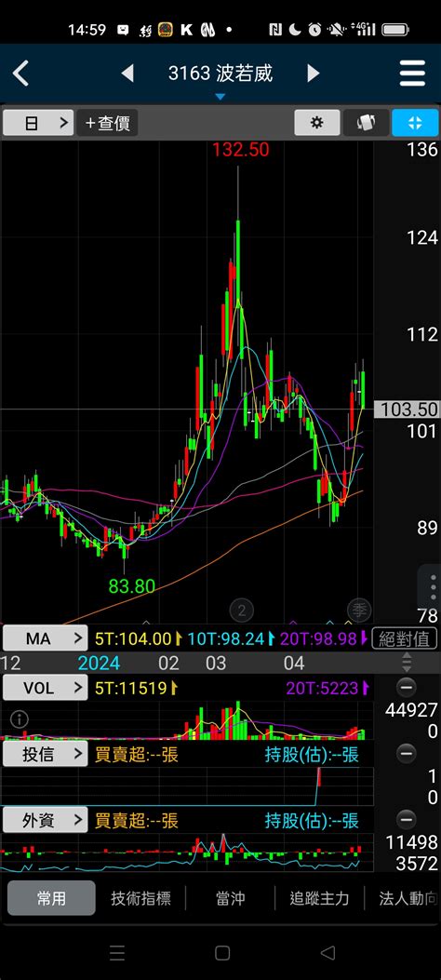Expand the MA indicator selector
The width and height of the screenshot is (441, 980).
point(45,638)
